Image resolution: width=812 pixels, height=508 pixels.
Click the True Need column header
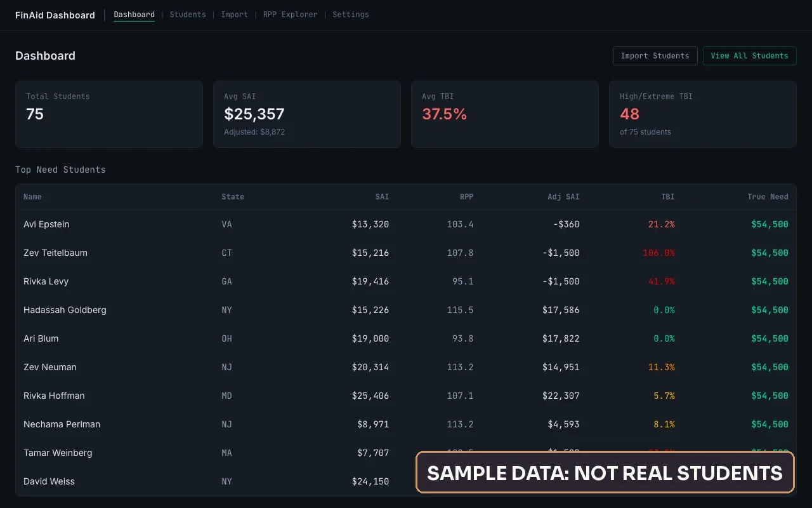[768, 197]
